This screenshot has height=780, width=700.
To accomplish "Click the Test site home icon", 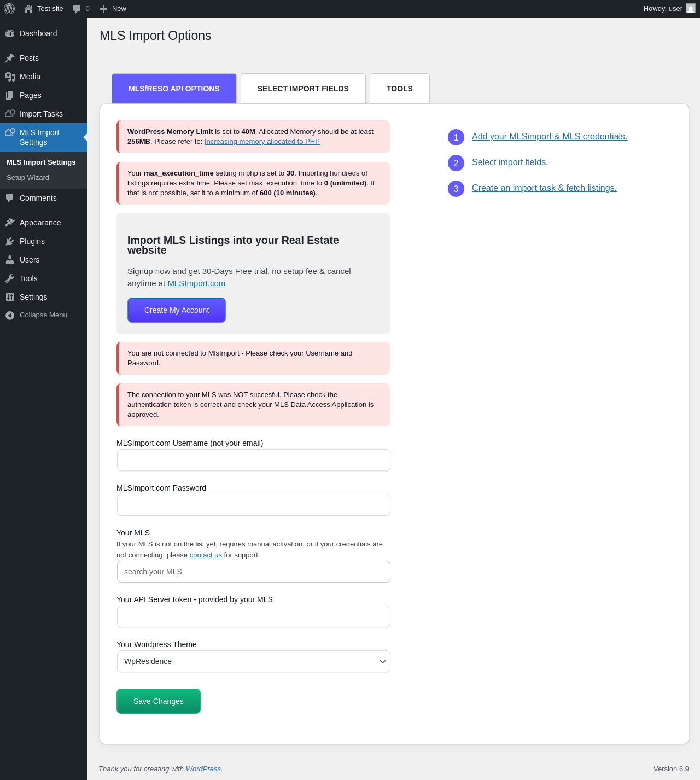I will (28, 9).
